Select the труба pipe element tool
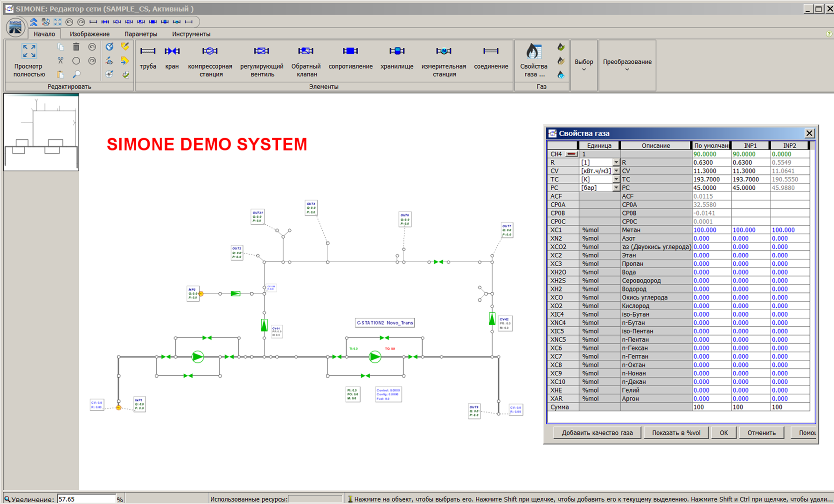Viewport: 834px width, 504px height. 148,58
